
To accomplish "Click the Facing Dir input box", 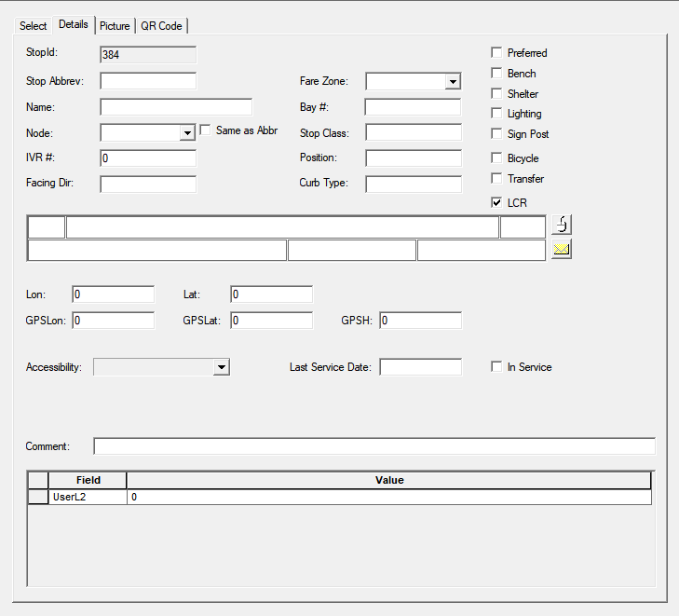I will pos(148,185).
